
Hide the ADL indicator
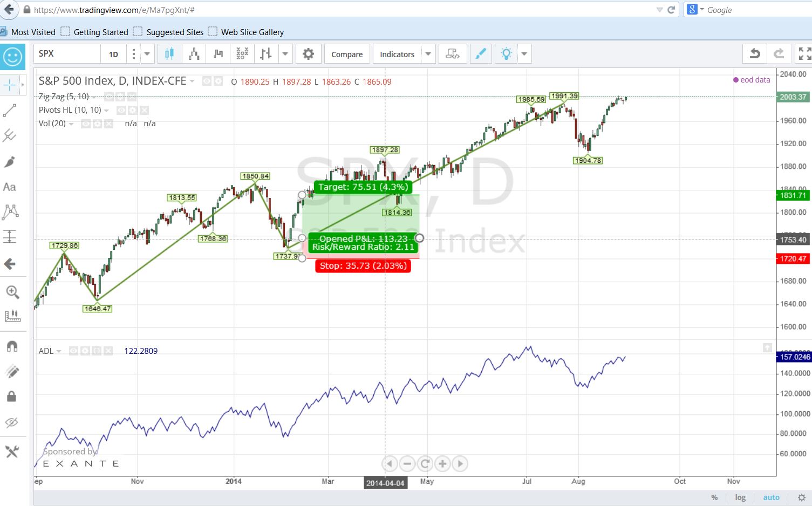coord(74,351)
